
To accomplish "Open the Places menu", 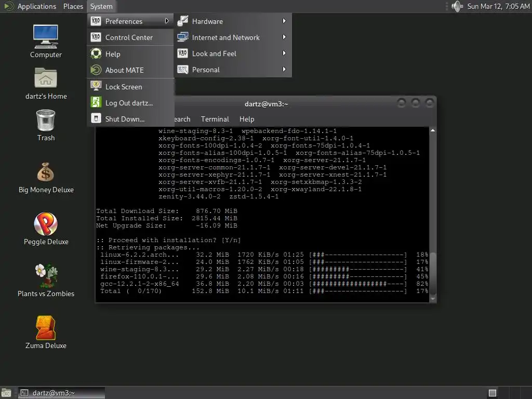I will tap(73, 6).
